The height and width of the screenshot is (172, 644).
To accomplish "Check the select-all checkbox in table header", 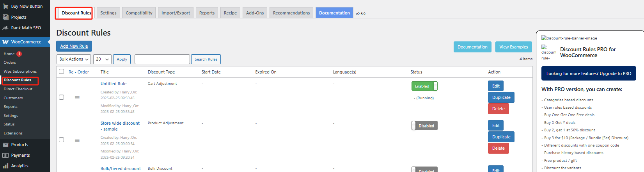I will point(61,72).
